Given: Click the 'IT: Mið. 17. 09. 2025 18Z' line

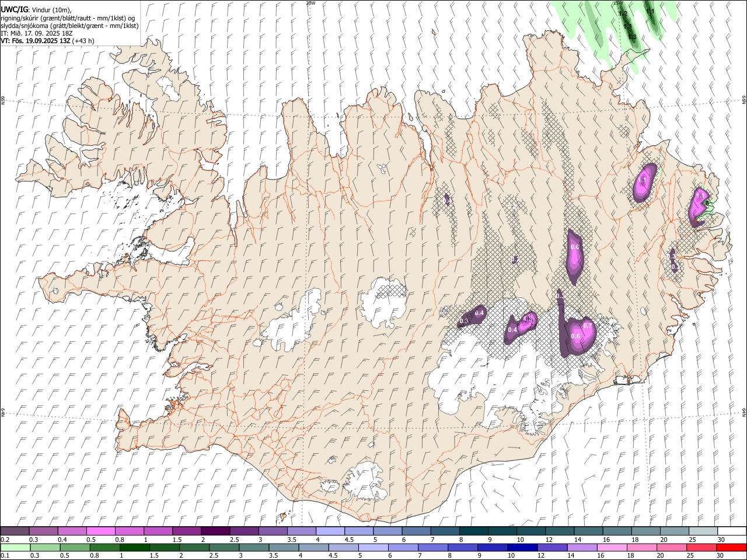Looking at the screenshot, I should pyautogui.click(x=36, y=33).
